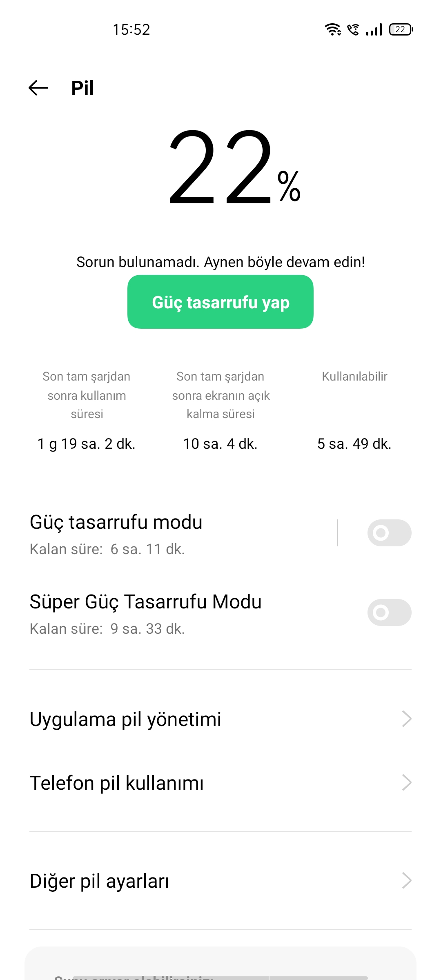Tap the battery indicator showing 22

point(401,29)
